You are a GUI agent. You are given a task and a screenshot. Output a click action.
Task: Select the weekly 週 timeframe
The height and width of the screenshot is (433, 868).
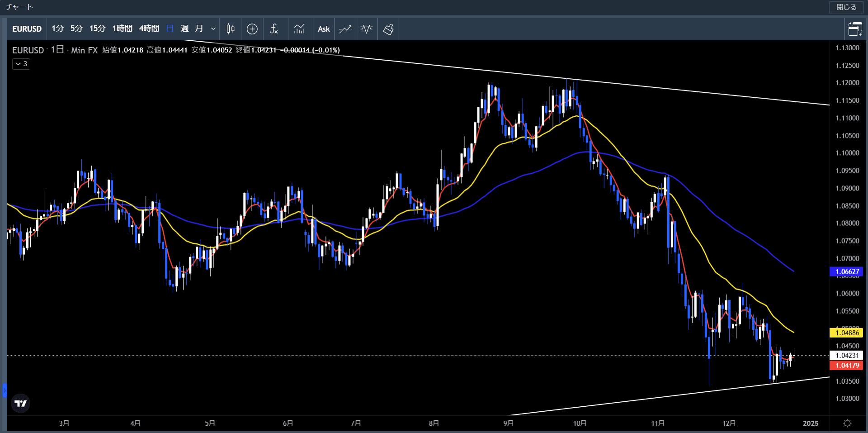[x=184, y=29]
